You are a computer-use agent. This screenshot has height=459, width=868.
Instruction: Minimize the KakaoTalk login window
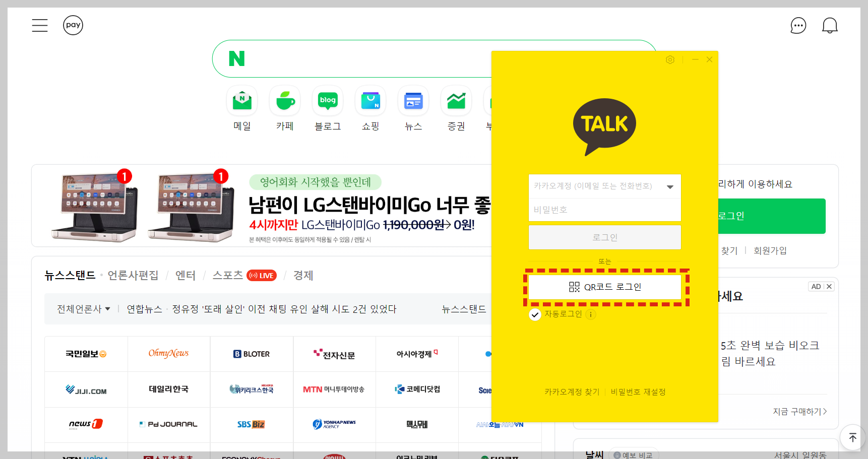coord(695,59)
